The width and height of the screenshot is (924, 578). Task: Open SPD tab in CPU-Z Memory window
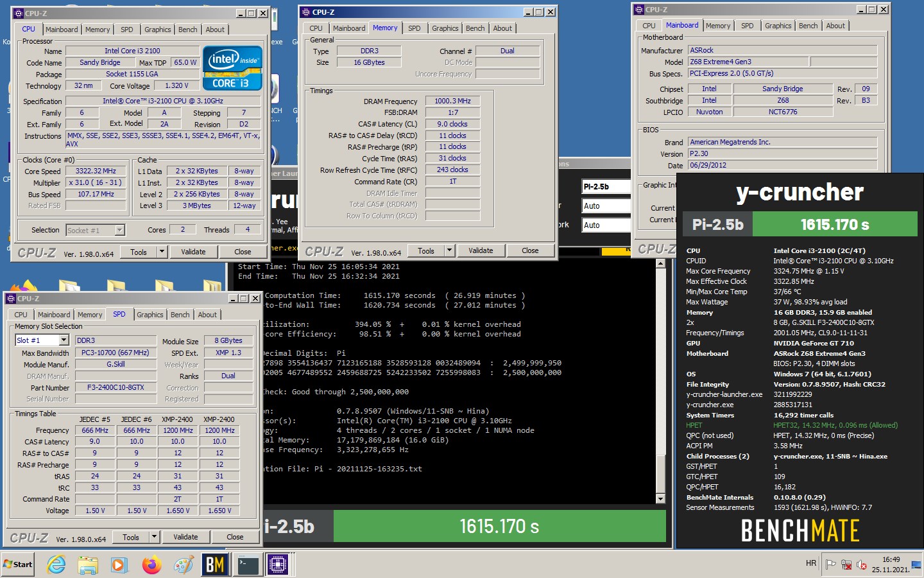point(415,28)
